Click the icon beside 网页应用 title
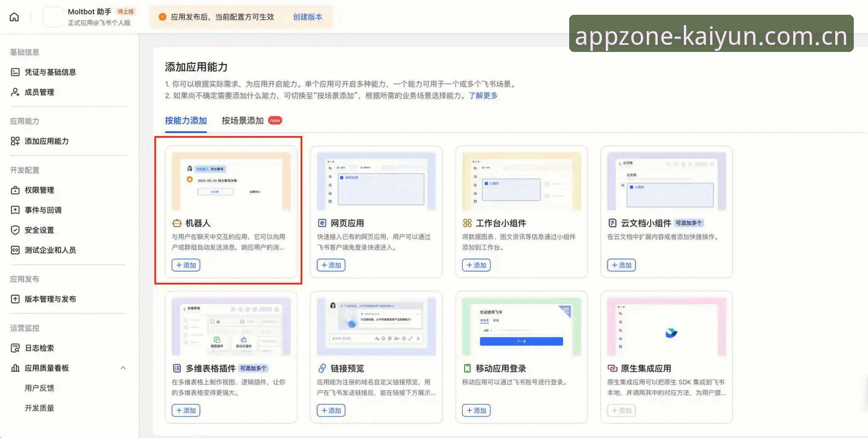Screen dimensions: 868x438 coord(322,223)
